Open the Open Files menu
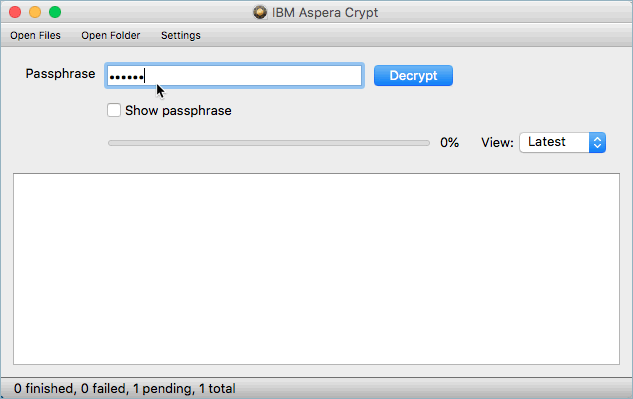This screenshot has height=399, width=633. pyautogui.click(x=36, y=36)
